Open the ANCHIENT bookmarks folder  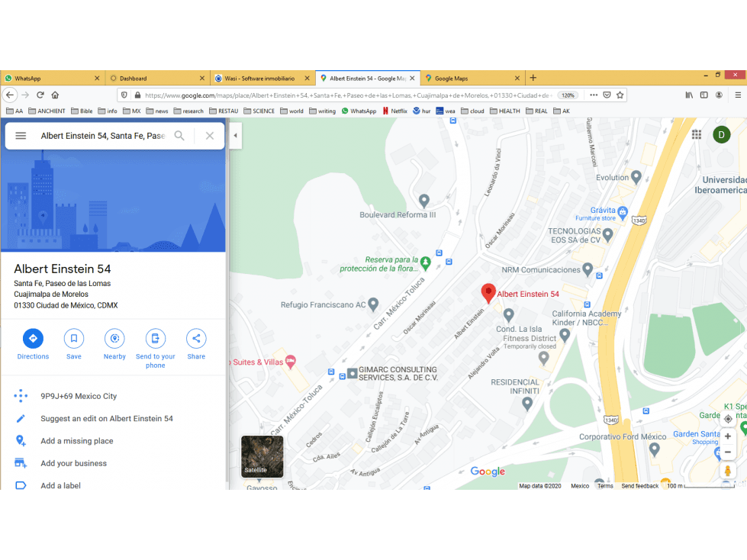click(x=47, y=111)
